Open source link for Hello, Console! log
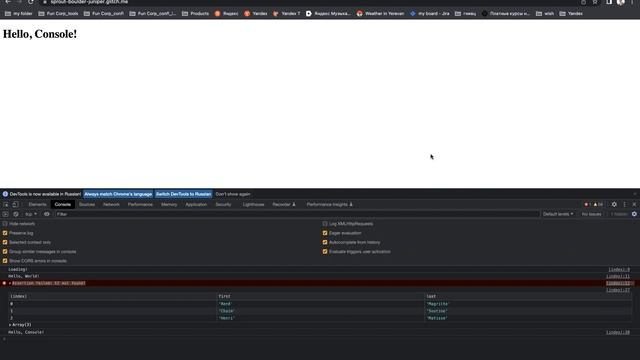This screenshot has height=360, width=640. click(618, 332)
